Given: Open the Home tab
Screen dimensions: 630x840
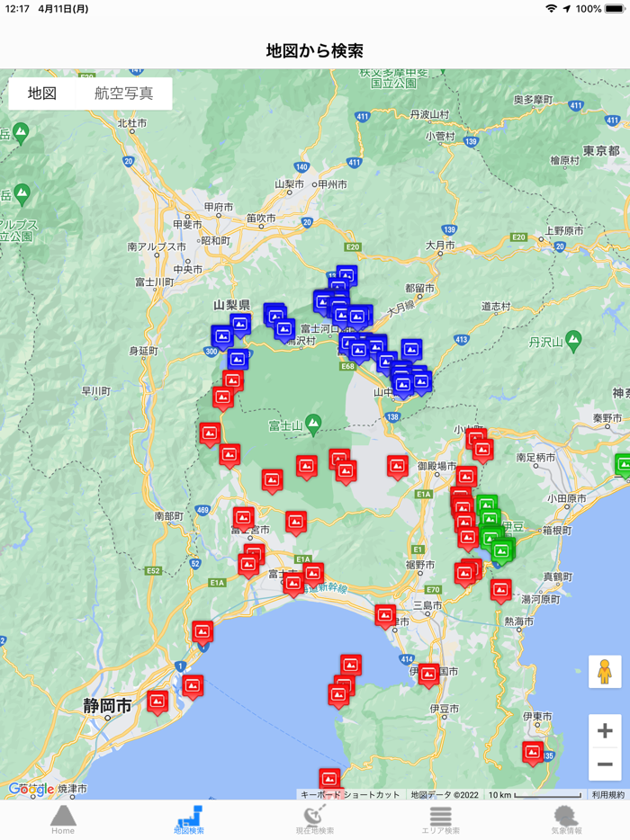Looking at the screenshot, I should click(63, 819).
